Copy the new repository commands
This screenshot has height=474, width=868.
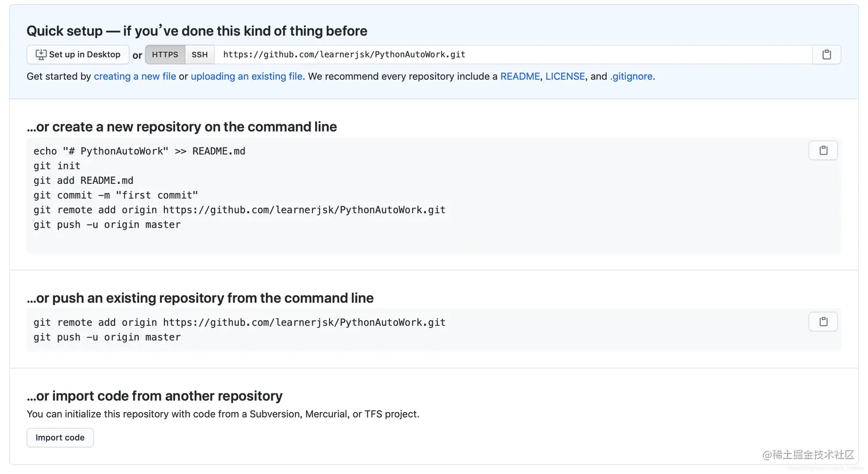pyautogui.click(x=823, y=151)
